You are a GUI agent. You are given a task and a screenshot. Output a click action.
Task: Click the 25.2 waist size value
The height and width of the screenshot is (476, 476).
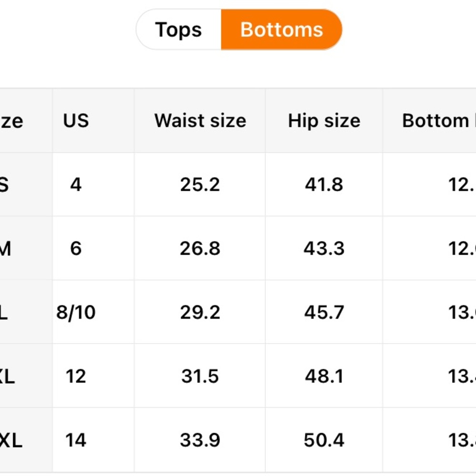coord(200,184)
